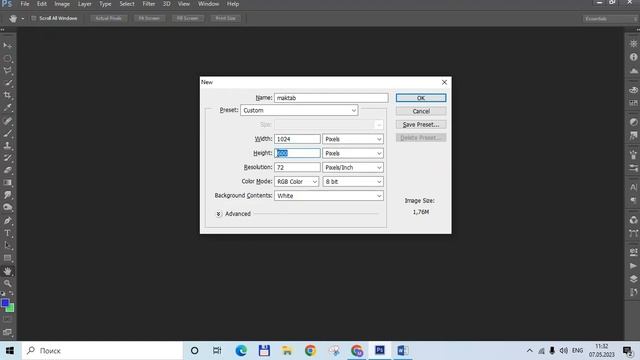Screen dimensions: 640x360
Task: Open the 8 bit depth dropdown
Action: 353,182
